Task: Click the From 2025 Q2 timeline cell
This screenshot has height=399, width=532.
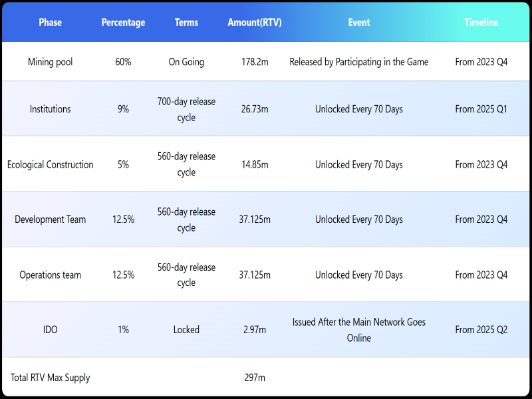Action: (x=481, y=330)
